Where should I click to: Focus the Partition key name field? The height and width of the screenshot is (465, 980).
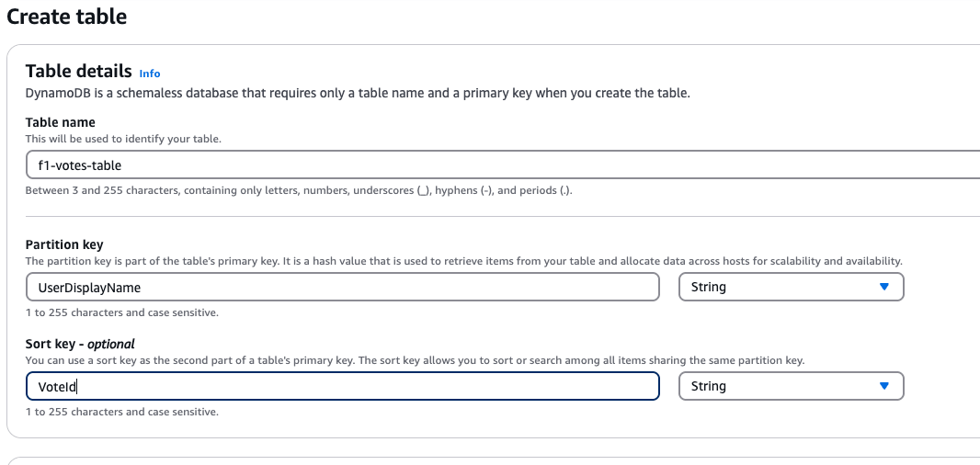pos(342,287)
